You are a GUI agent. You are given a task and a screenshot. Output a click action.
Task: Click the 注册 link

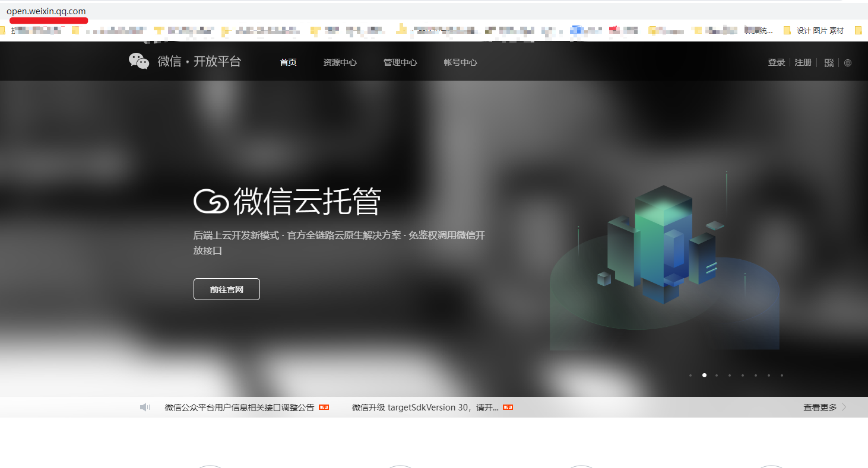(x=803, y=62)
